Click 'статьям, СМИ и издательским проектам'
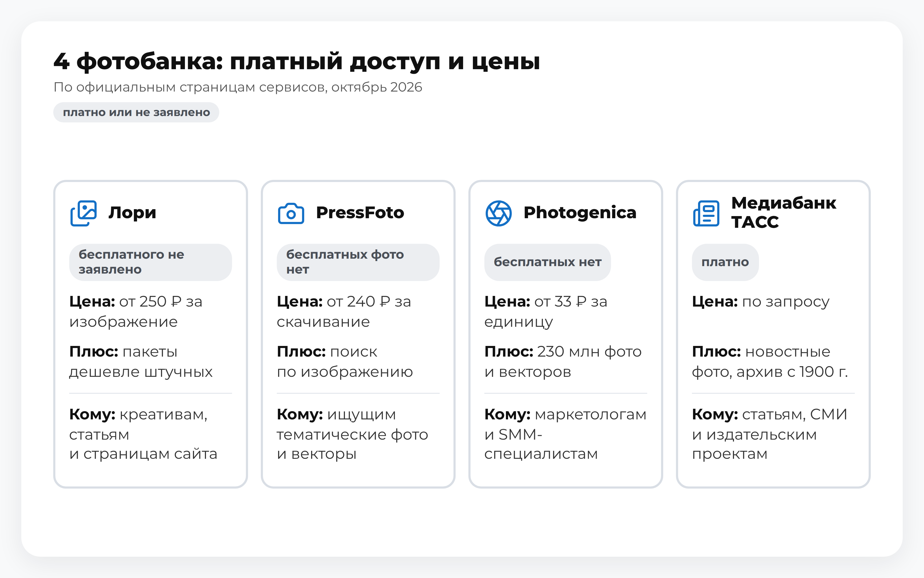The image size is (924, 578). (x=770, y=434)
